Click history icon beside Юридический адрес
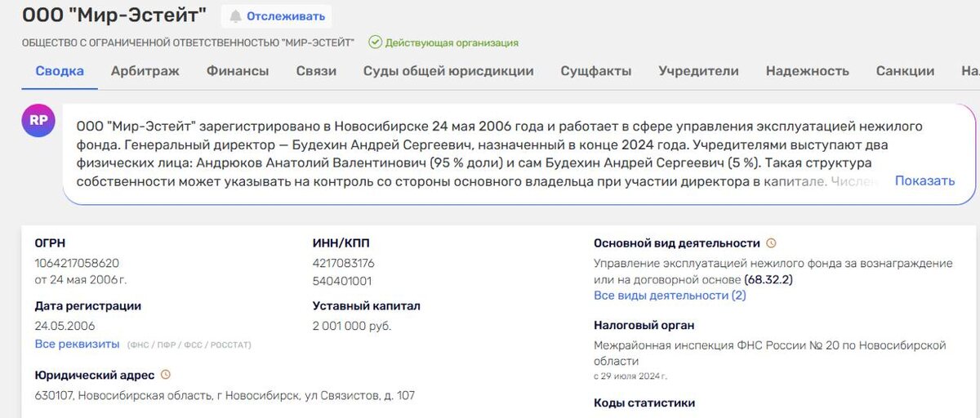This screenshot has height=418, width=980. [x=166, y=375]
